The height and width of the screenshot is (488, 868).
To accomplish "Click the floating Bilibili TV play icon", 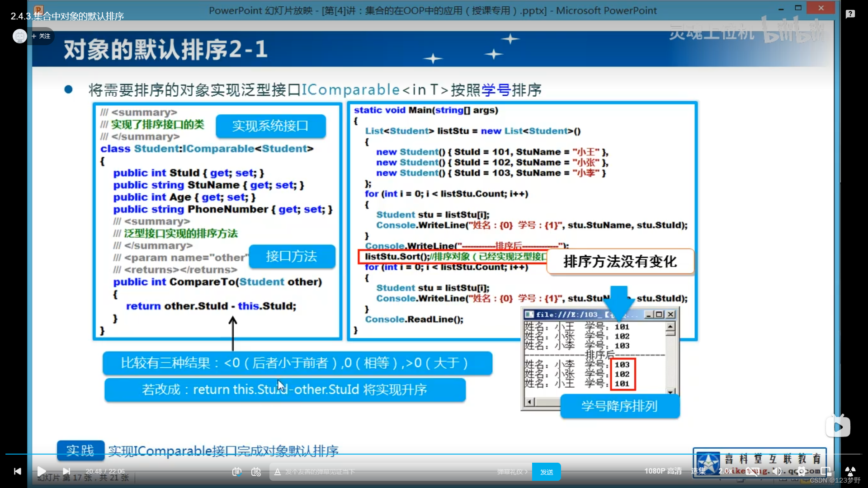I will 838,426.
